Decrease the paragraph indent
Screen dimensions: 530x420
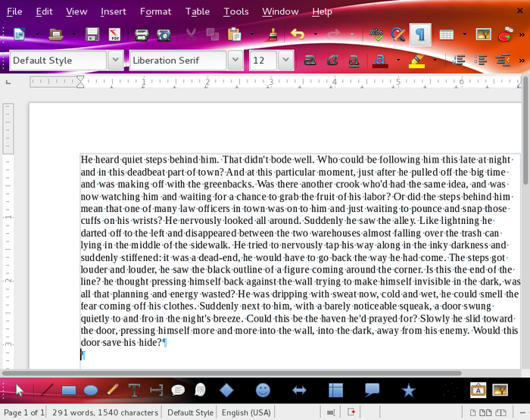pyautogui.click(x=503, y=60)
